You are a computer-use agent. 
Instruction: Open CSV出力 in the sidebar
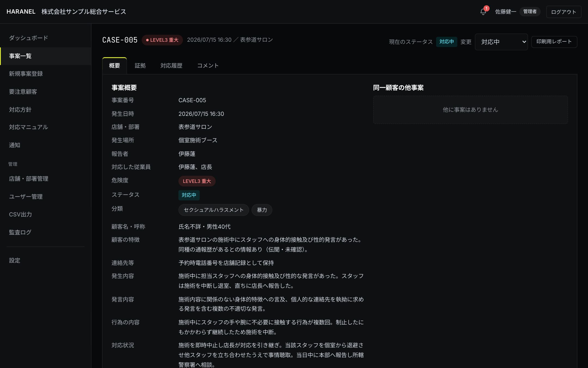point(45,215)
